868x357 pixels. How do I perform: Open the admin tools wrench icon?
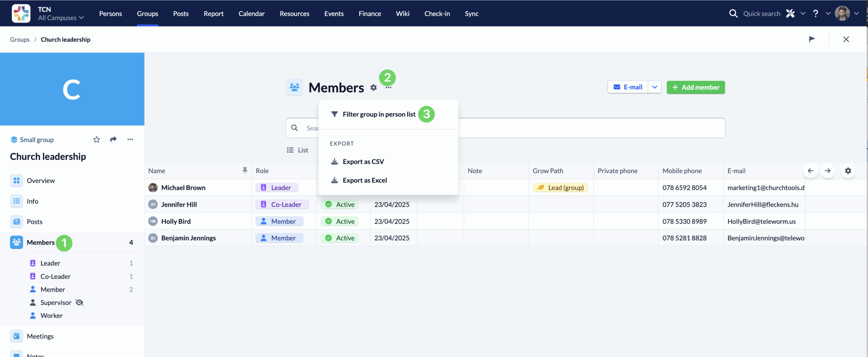click(x=790, y=14)
